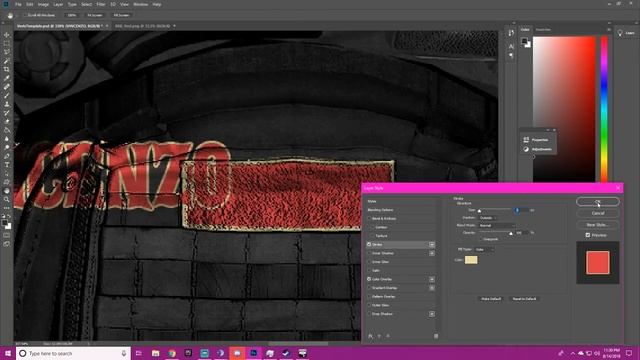Click Fit Screen button in options bar
640x360 pixels.
tap(95, 15)
